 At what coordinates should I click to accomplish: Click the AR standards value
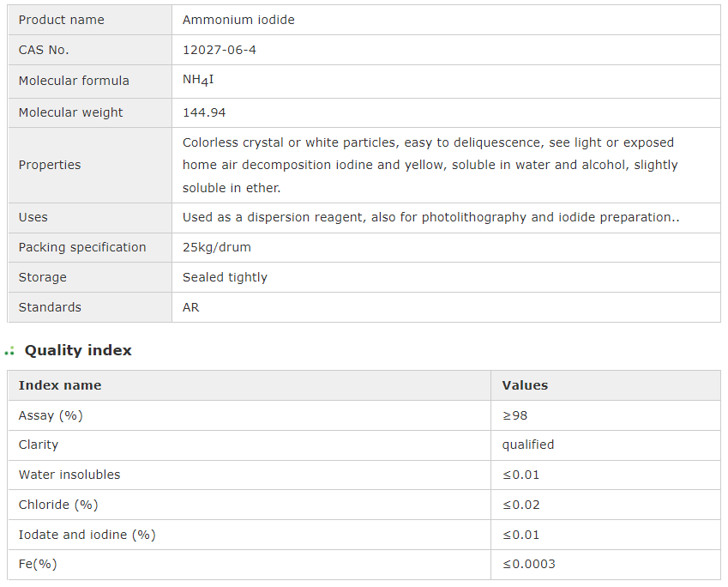[191, 307]
